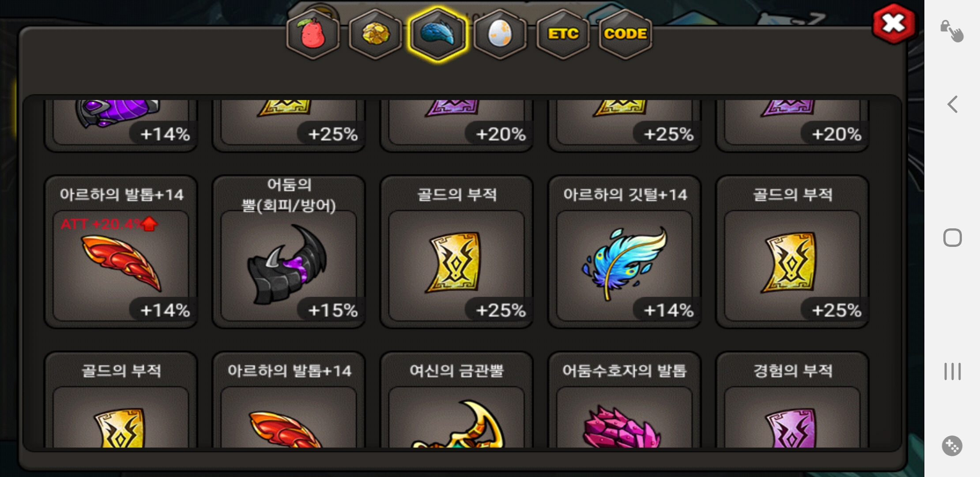Select the purple 경험의 부적 talisman
The height and width of the screenshot is (477, 980).
pos(792,400)
